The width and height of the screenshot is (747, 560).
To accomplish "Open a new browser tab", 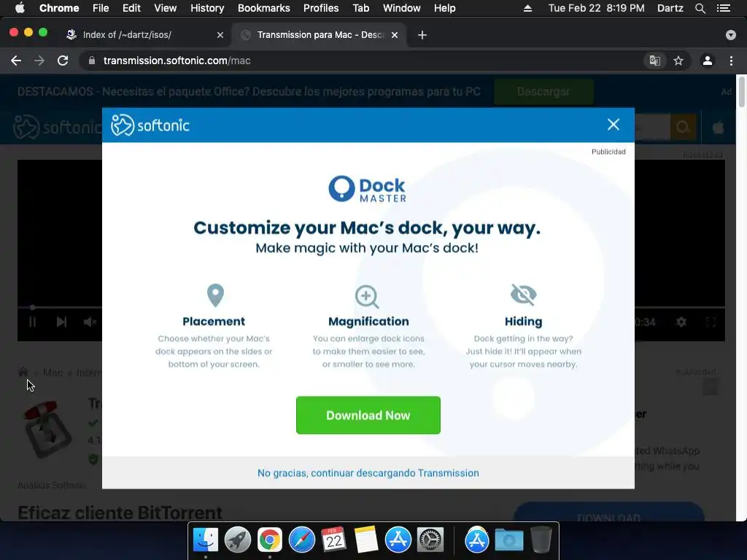I will point(422,35).
